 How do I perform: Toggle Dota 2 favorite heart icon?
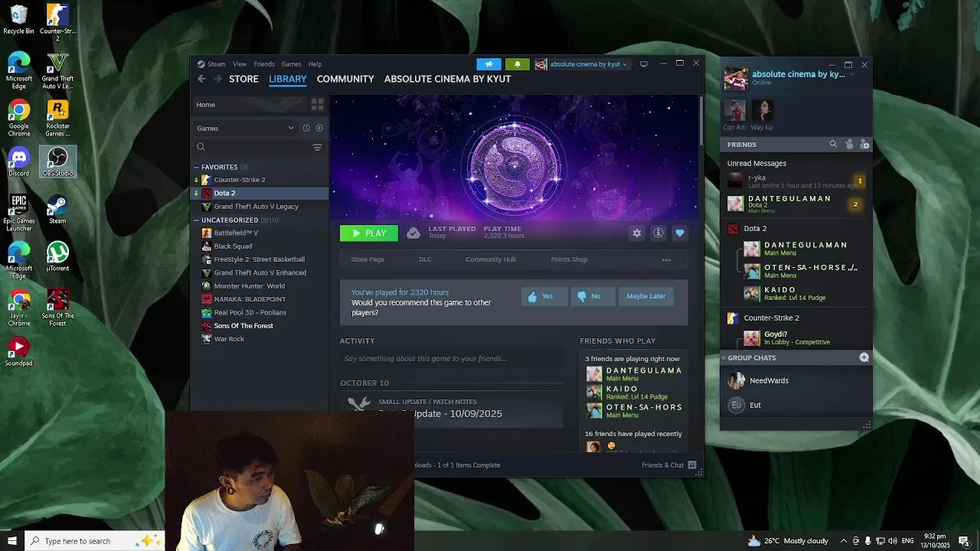coord(679,233)
